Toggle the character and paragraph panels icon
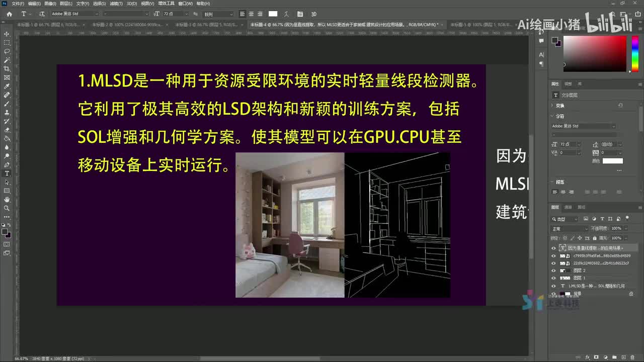This screenshot has width=644, height=362. 300,14
